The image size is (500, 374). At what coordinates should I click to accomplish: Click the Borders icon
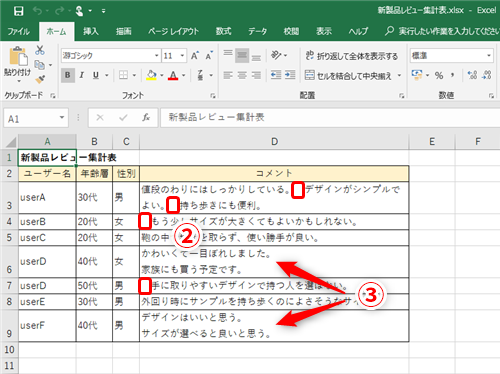(124, 75)
